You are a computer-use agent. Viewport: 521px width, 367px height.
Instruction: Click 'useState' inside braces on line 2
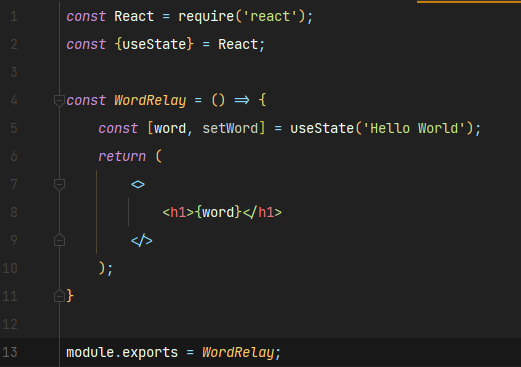154,44
